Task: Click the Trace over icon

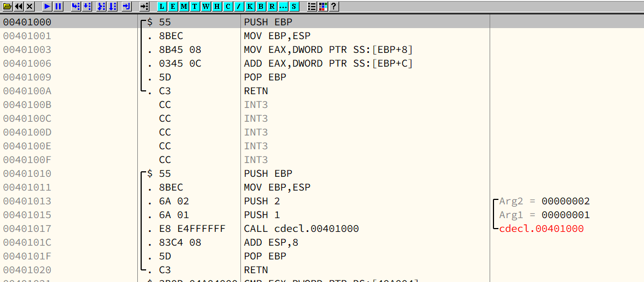Action: tap(112, 7)
